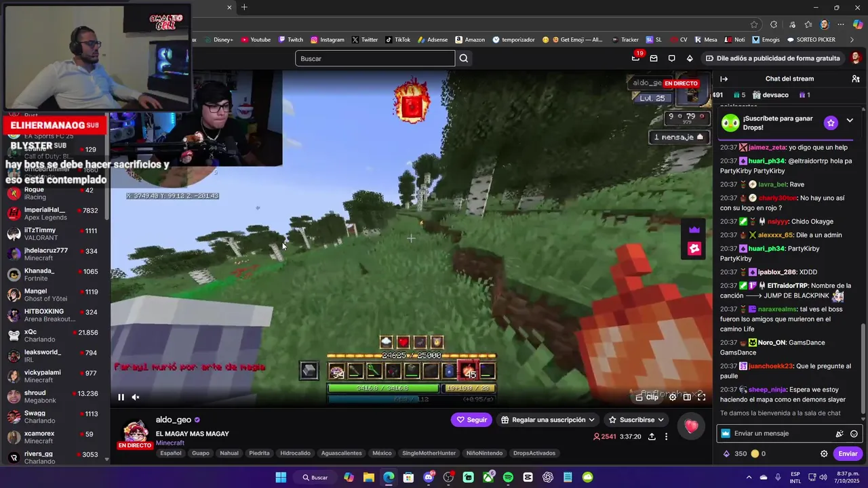Open the SORTEO PICKER bookmark
Viewport: 868px width, 488px height.
pyautogui.click(x=811, y=39)
